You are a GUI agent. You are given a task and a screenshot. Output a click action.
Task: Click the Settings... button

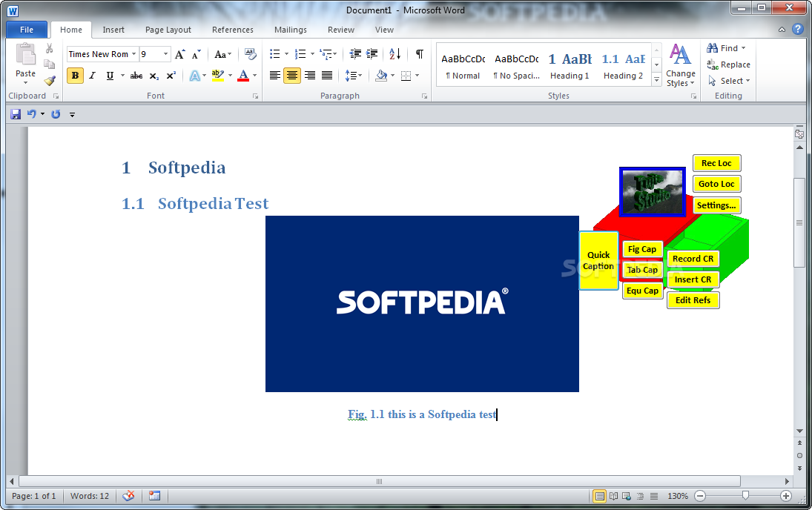(716, 205)
